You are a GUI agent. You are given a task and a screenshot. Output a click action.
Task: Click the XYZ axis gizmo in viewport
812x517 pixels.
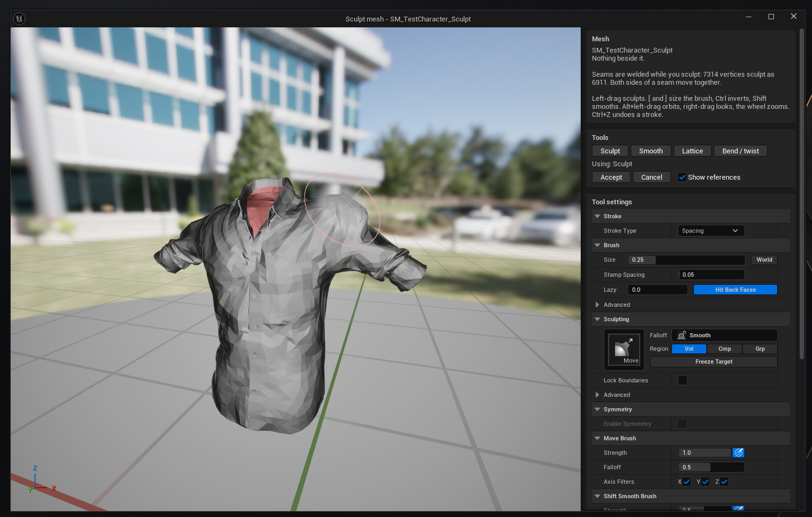point(41,480)
